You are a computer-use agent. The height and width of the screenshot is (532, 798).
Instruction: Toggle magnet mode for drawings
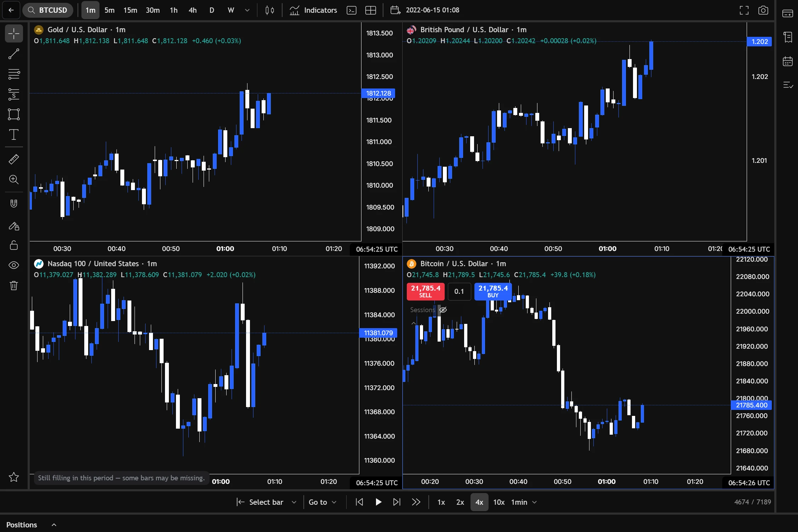[x=14, y=204]
